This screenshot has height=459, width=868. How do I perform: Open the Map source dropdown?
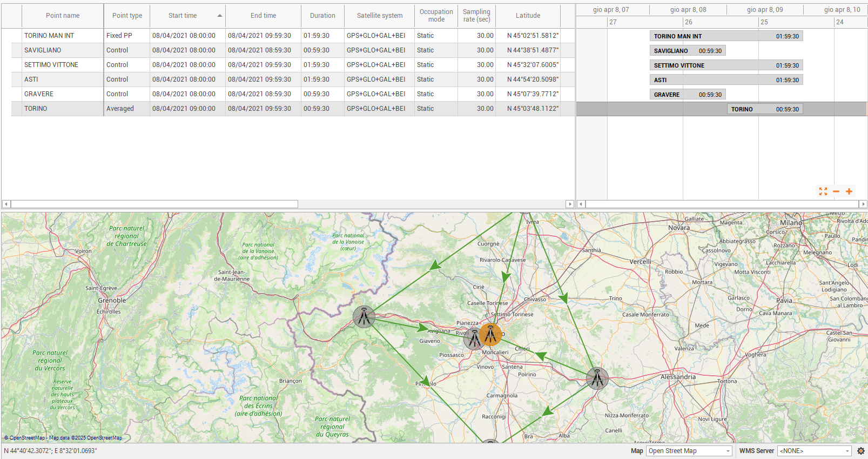coord(689,451)
